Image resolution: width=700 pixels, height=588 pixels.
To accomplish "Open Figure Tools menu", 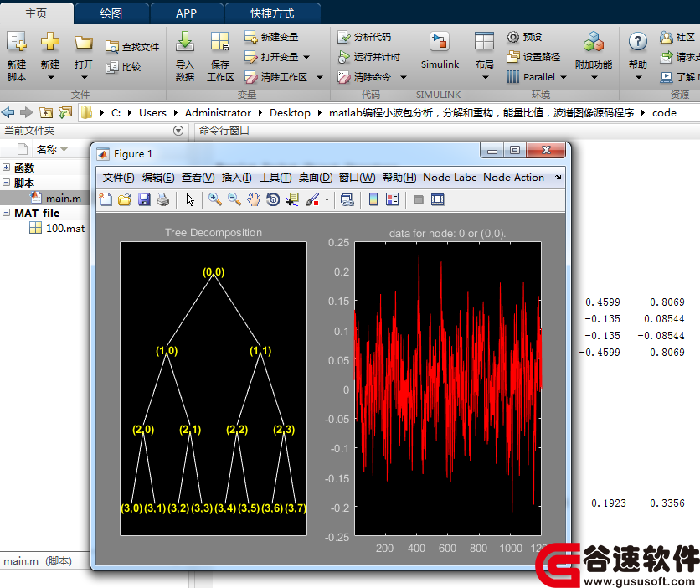I will (275, 178).
